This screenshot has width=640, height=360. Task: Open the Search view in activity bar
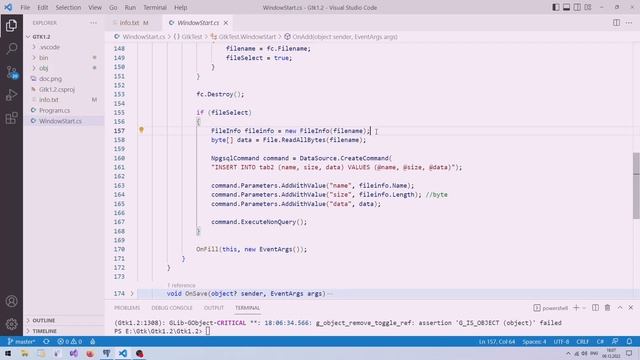point(11,49)
